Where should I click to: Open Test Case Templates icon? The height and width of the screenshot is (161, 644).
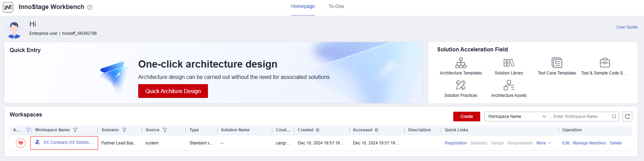coord(557,63)
